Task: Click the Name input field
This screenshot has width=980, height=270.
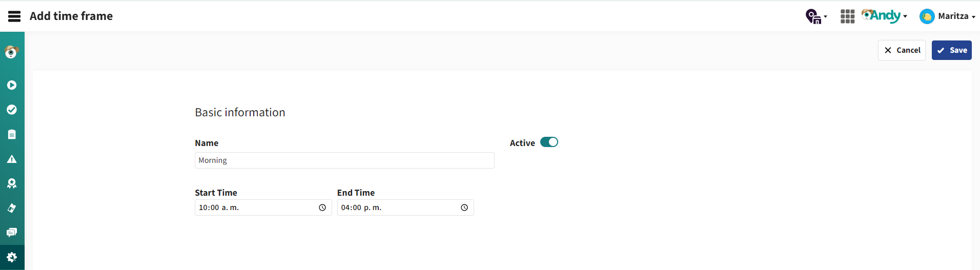Action: click(344, 160)
